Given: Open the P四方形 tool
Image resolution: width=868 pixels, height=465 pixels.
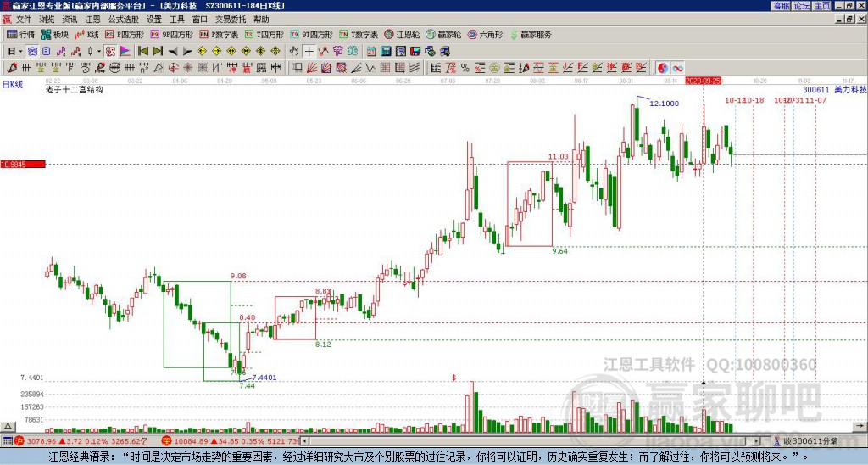Looking at the screenshot, I should tap(125, 34).
